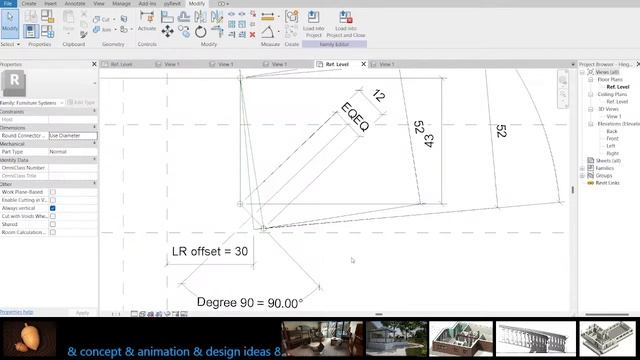This screenshot has width=640, height=360.
Task: Toggle the Room Calculation Point checkbox
Action: tap(53, 232)
